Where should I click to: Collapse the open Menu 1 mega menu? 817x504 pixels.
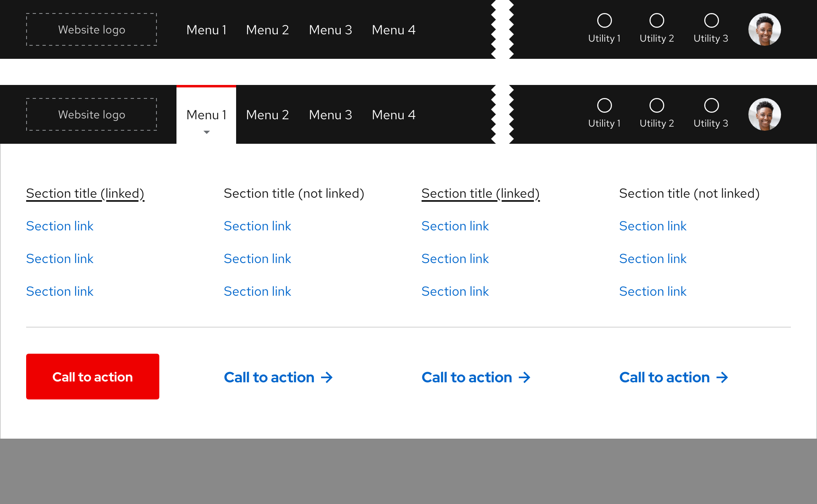pyautogui.click(x=206, y=115)
